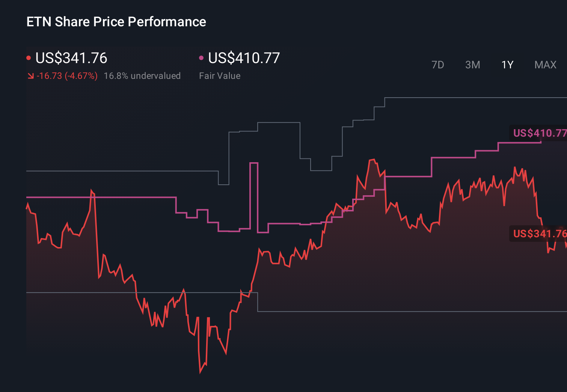Viewport: 567px width, 392px height.
Task: Toggle the Fair Value series visibility
Action: 244,58
